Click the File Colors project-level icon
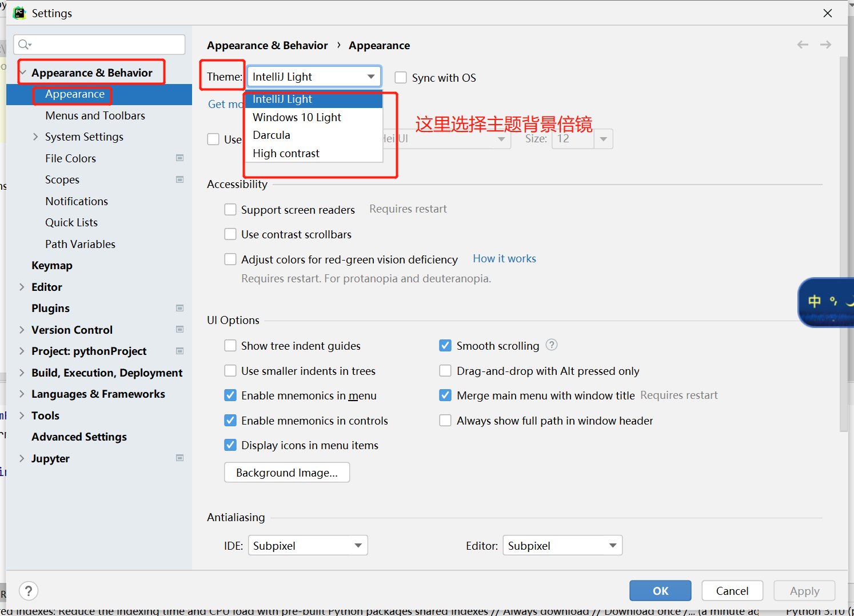Image resolution: width=854 pixels, height=616 pixels. pyautogui.click(x=180, y=158)
